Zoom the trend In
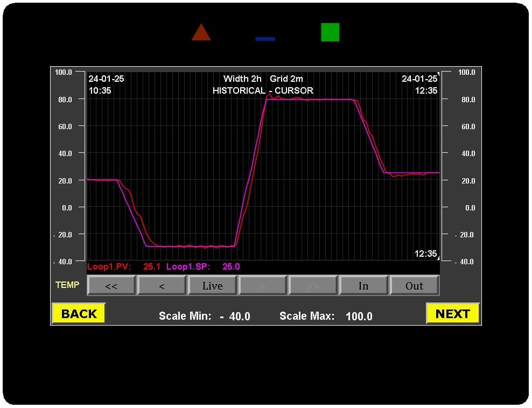532x408 pixels. point(363,286)
